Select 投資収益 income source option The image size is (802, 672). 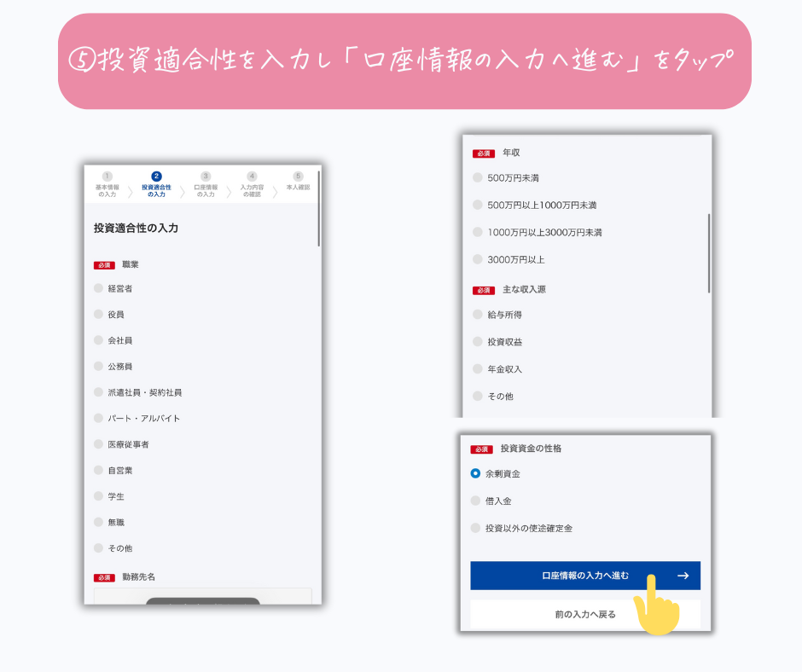478,342
